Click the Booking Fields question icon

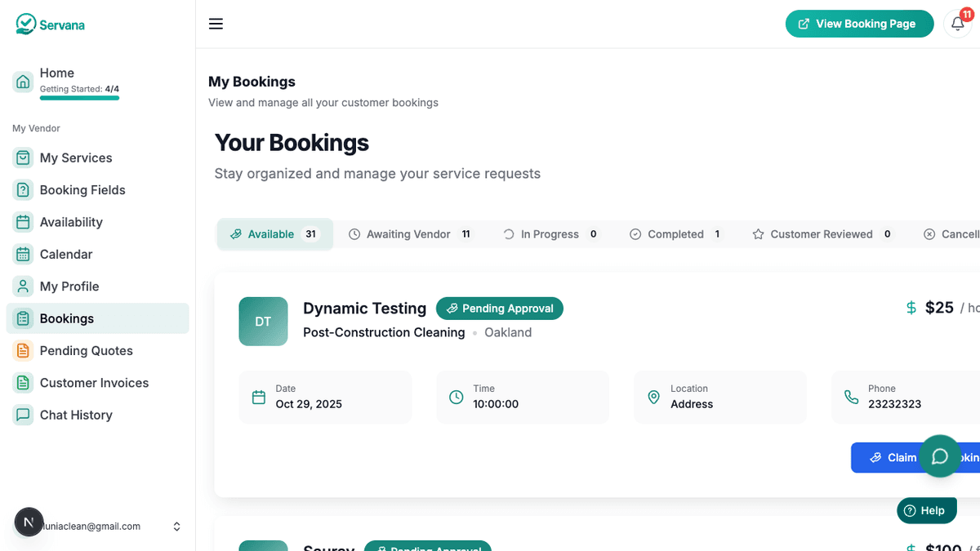(x=23, y=190)
